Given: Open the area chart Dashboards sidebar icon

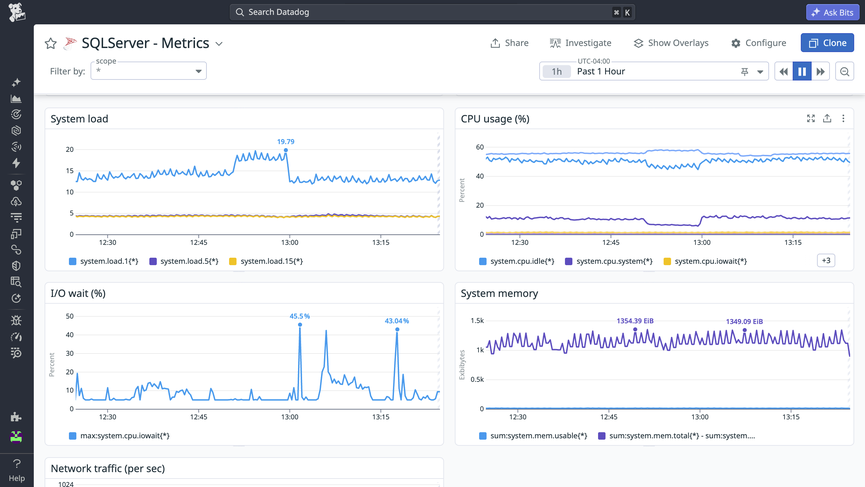Looking at the screenshot, I should 16,99.
